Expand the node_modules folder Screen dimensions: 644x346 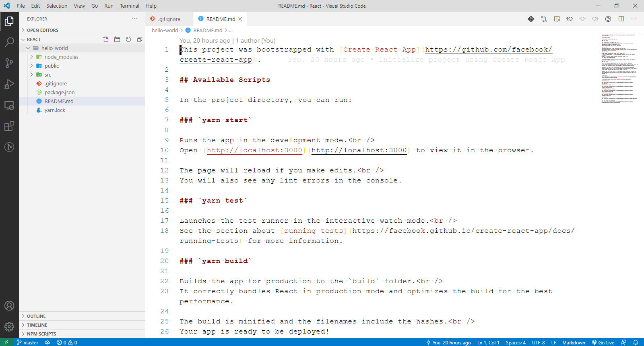[x=82, y=57]
